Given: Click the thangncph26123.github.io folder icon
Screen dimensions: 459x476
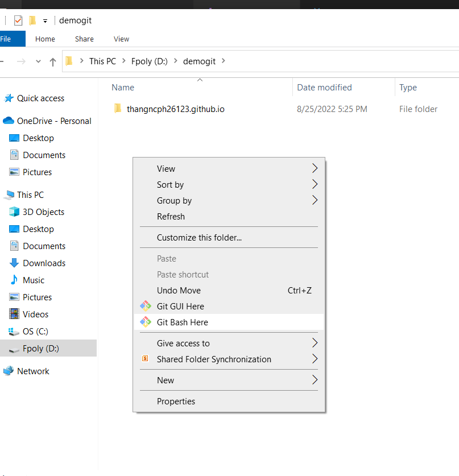Looking at the screenshot, I should tap(118, 108).
